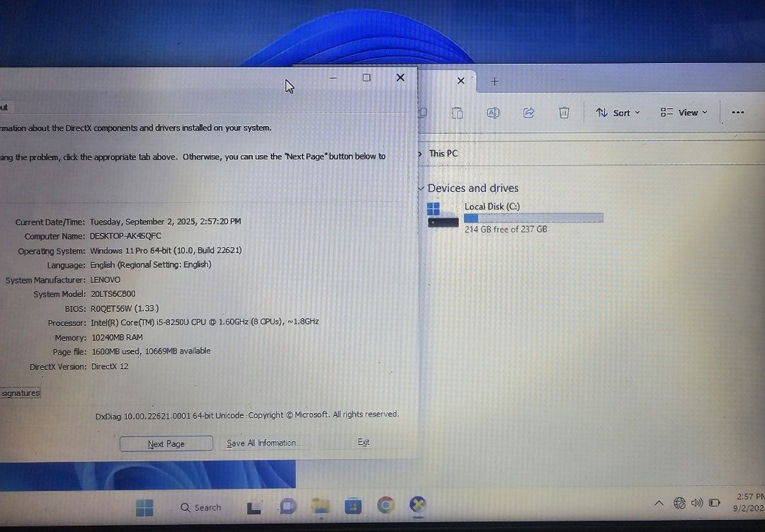Screen dimensions: 765x532
Task: Click the BIOS value R0QET56W (1.33)
Action: (x=125, y=308)
